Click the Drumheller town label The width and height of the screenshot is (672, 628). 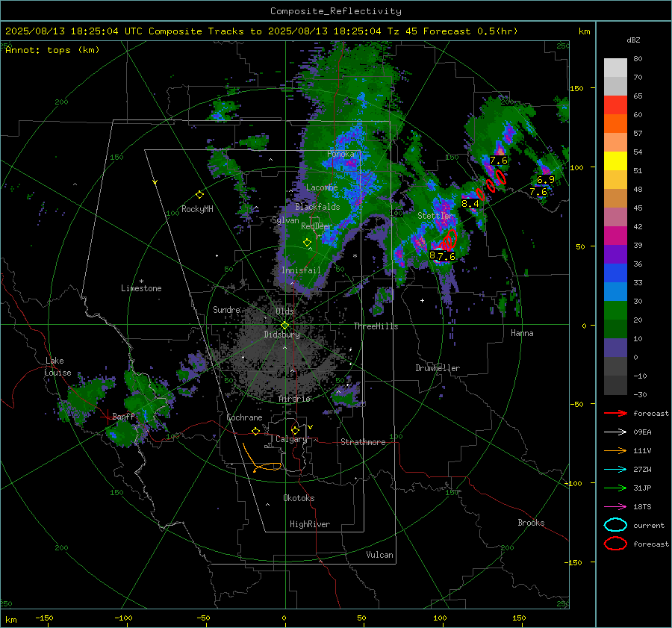click(x=438, y=368)
